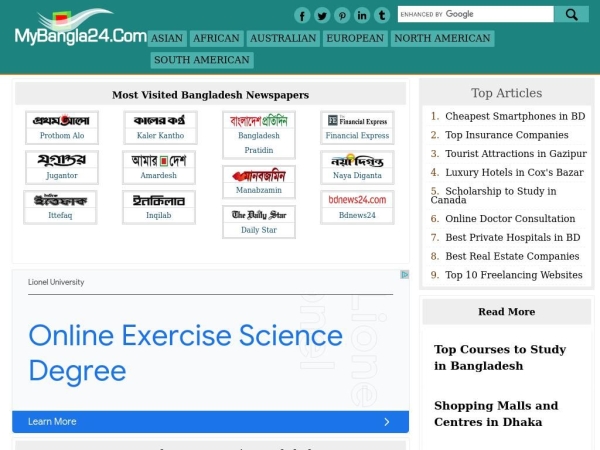This screenshot has height=450, width=600.
Task: Click the Online Exercise Science Degree ad headline
Action: pos(186,353)
